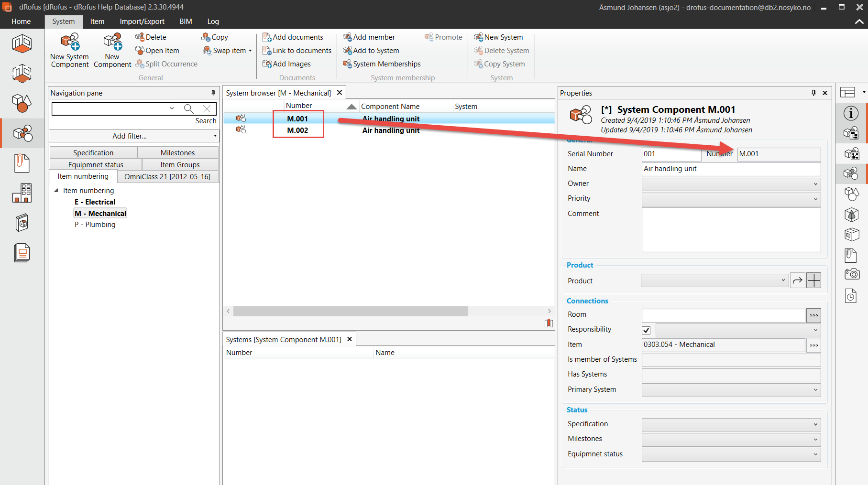
Task: Click the Delete icon in the ribbon
Action: coord(140,37)
